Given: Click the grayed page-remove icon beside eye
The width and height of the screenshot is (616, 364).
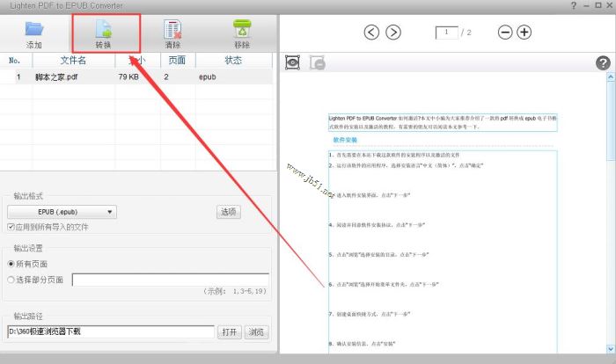Looking at the screenshot, I should pyautogui.click(x=318, y=62).
